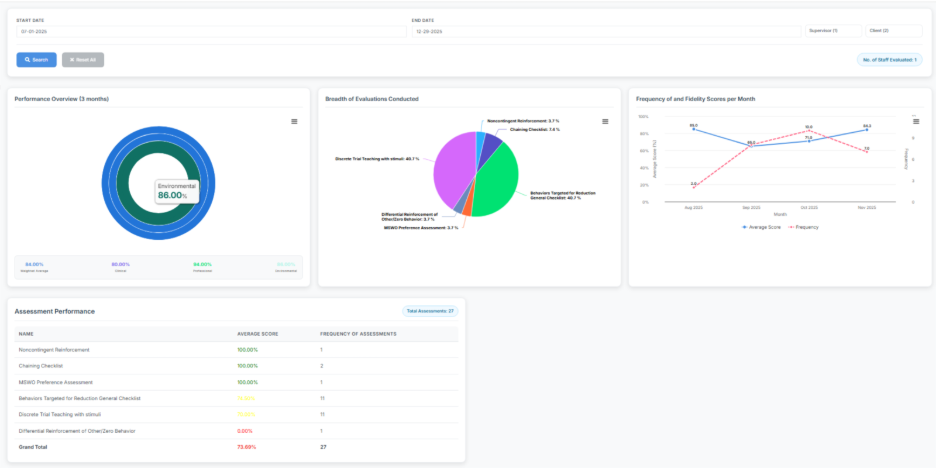Click the Environmental 86.00% tooltip
Screen dimensions: 936x468
[x=177, y=191]
